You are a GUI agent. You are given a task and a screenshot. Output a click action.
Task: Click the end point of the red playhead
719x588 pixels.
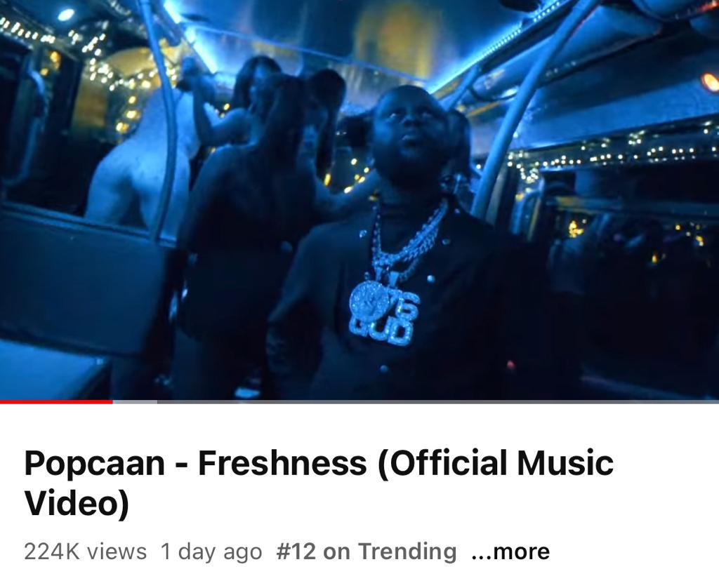point(112,402)
